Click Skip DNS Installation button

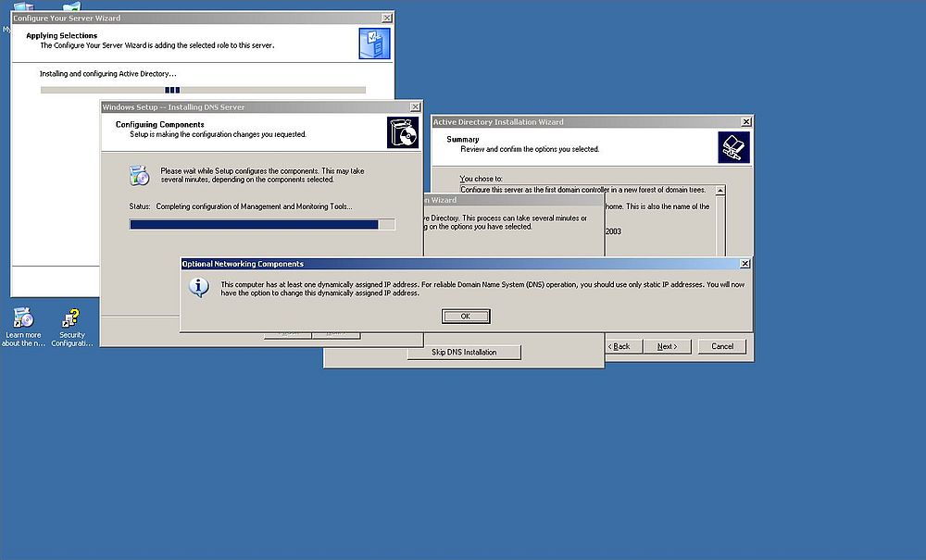point(464,353)
